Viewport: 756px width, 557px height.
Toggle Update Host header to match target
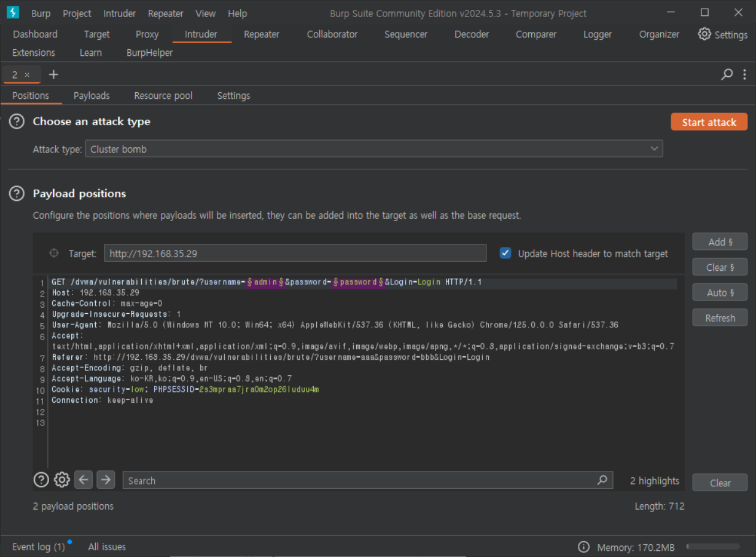pyautogui.click(x=505, y=253)
